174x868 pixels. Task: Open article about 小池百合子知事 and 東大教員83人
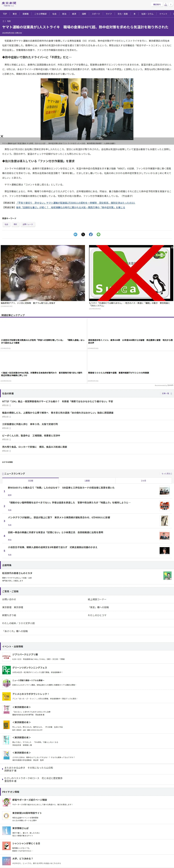pyautogui.click(x=43, y=341)
